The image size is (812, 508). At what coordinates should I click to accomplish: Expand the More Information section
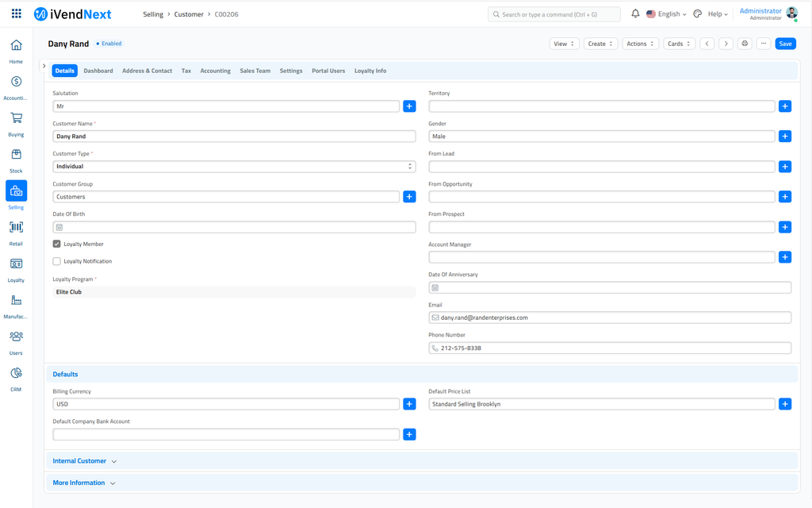click(83, 483)
